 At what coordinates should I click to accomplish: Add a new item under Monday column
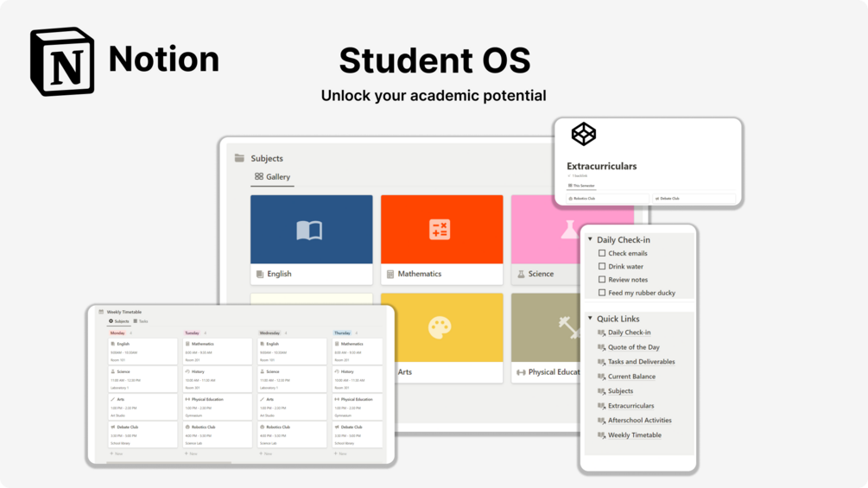point(117,453)
